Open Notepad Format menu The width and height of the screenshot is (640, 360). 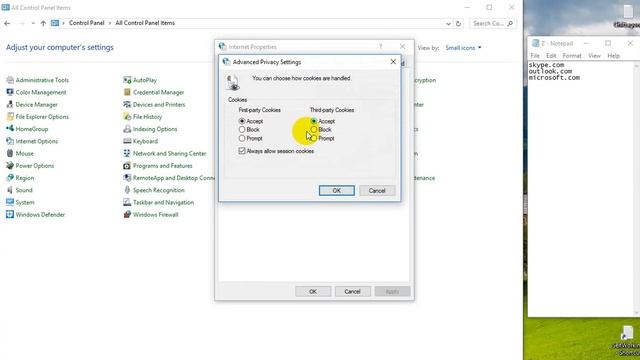(x=572, y=56)
